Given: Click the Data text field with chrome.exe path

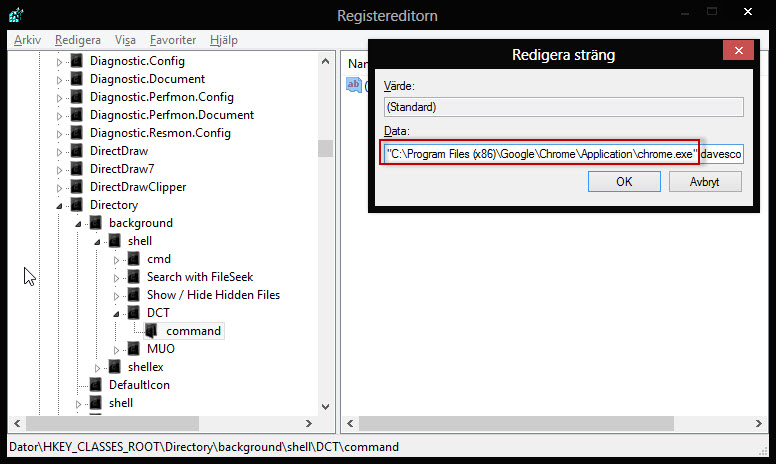Looking at the screenshot, I should click(564, 154).
